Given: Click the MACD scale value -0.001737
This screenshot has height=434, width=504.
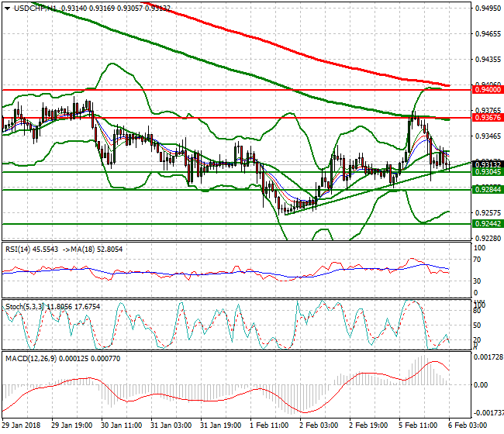Looking at the screenshot, I should (x=488, y=412).
